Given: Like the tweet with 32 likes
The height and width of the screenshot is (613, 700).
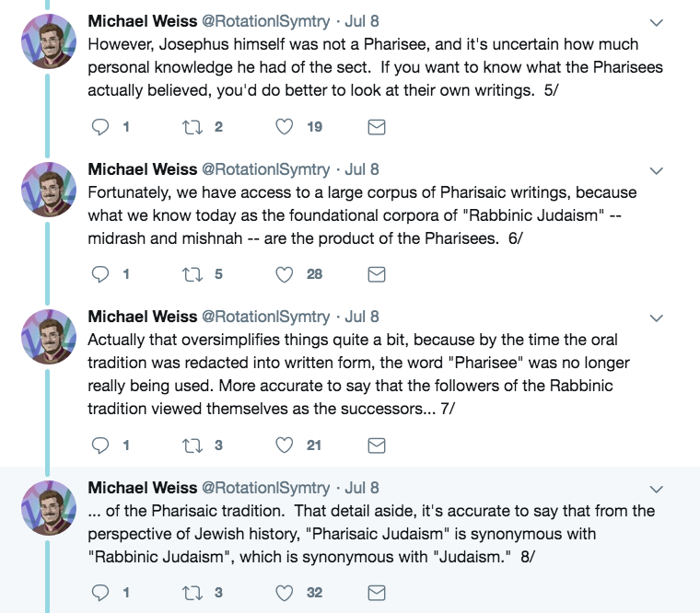Looking at the screenshot, I should 286,593.
